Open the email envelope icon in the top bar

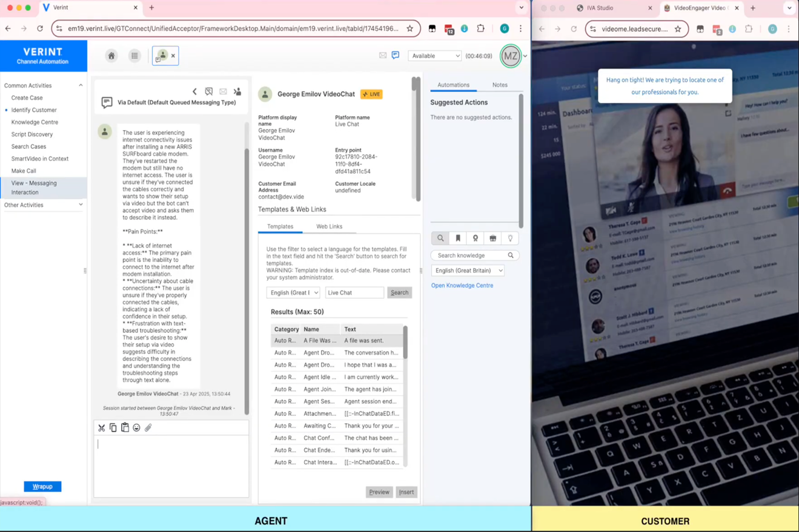[383, 55]
